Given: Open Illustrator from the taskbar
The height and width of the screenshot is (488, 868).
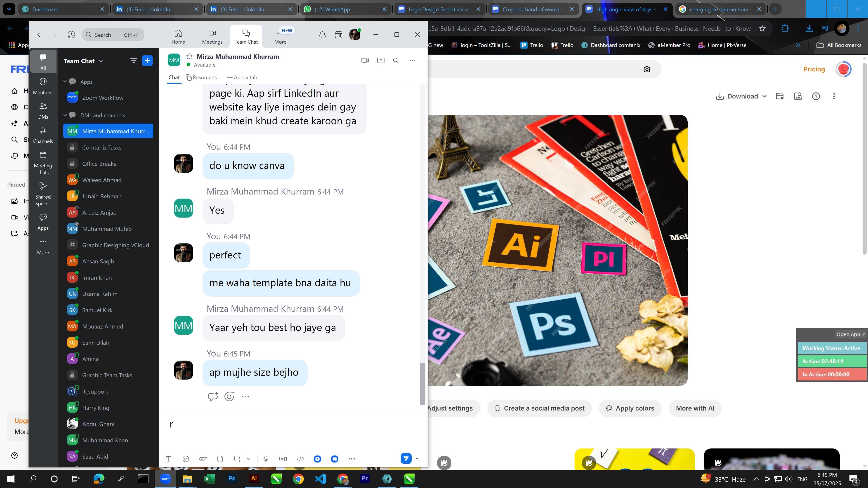Looking at the screenshot, I should point(254,479).
